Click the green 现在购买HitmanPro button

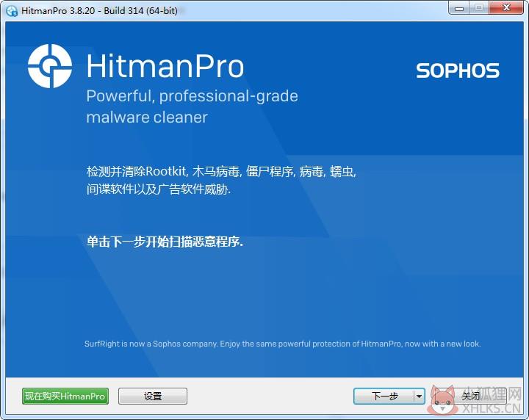65,396
